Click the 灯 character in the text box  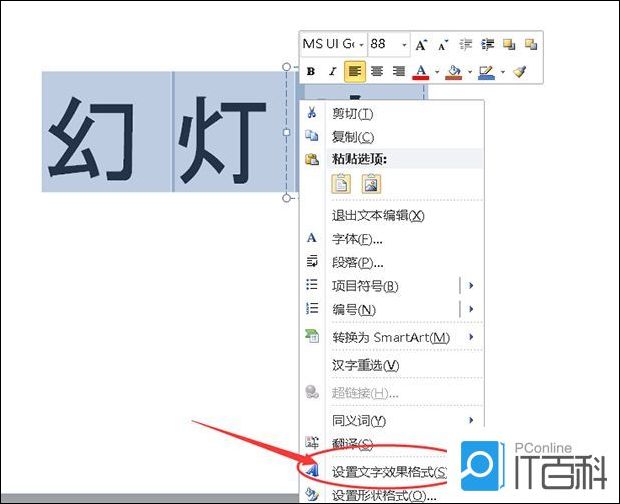tap(222, 140)
